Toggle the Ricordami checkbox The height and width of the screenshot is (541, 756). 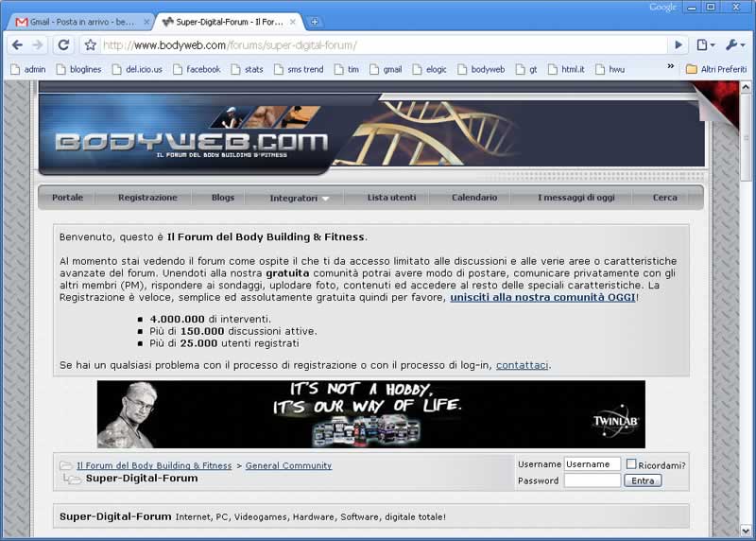[631, 464]
